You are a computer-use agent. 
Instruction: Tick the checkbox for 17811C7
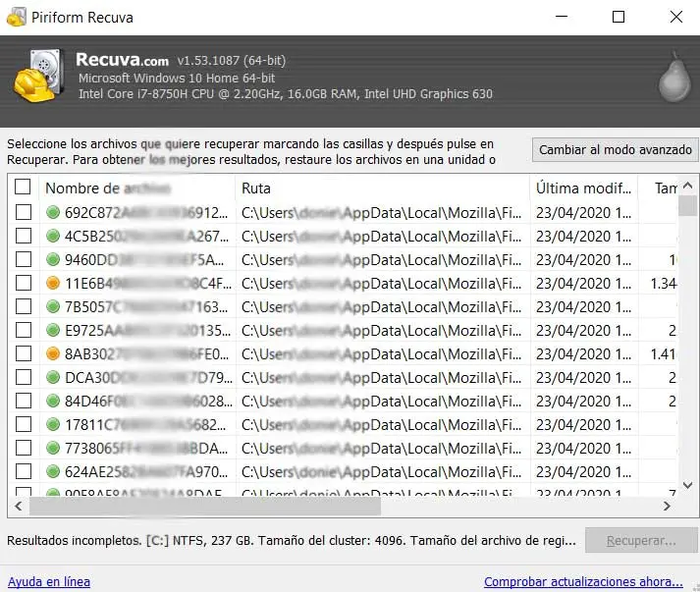24,424
